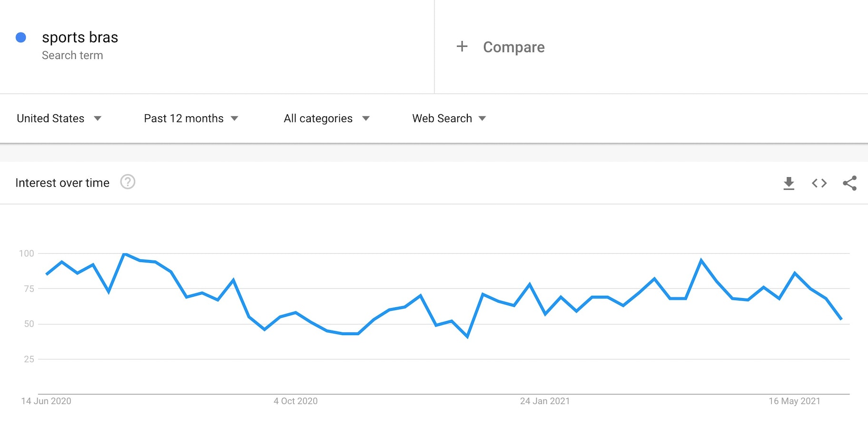This screenshot has width=868, height=422.
Task: Change the Web Search type dropdown
Action: (x=449, y=119)
